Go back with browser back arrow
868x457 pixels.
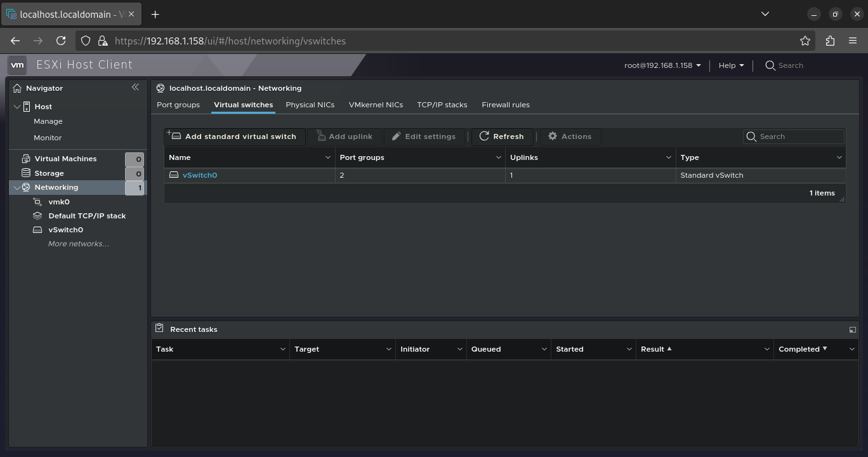[15, 41]
